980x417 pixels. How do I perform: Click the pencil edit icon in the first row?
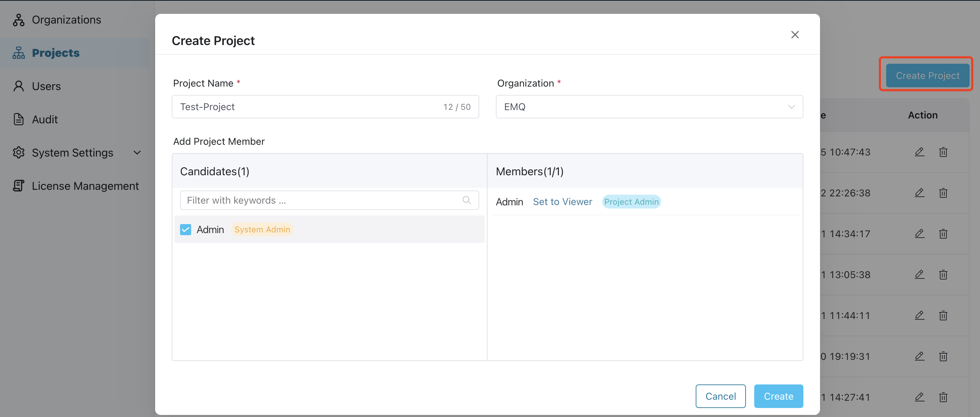(919, 152)
